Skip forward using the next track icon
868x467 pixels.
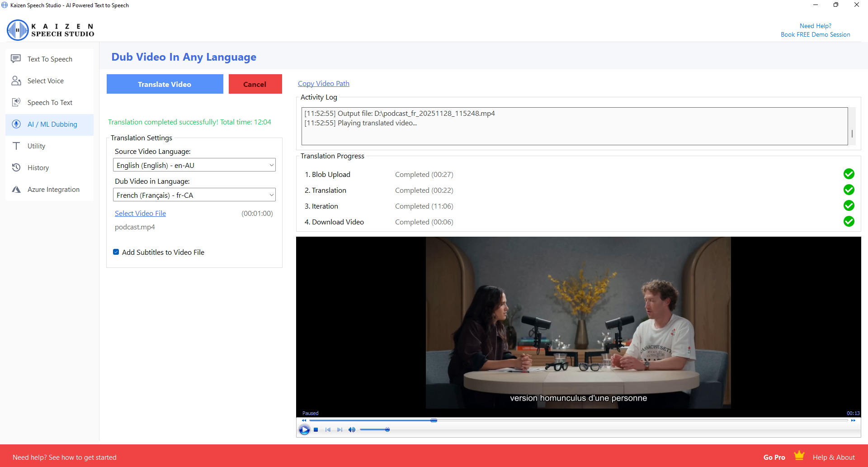340,429
